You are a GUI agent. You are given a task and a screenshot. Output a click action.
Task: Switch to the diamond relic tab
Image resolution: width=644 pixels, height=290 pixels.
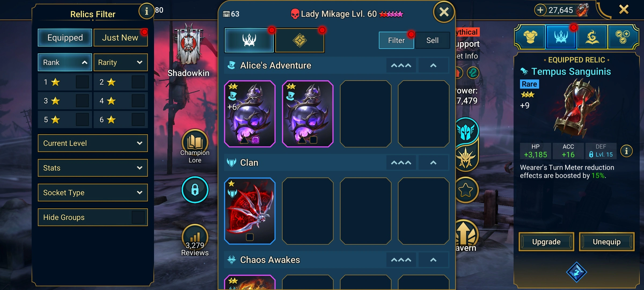tap(300, 41)
